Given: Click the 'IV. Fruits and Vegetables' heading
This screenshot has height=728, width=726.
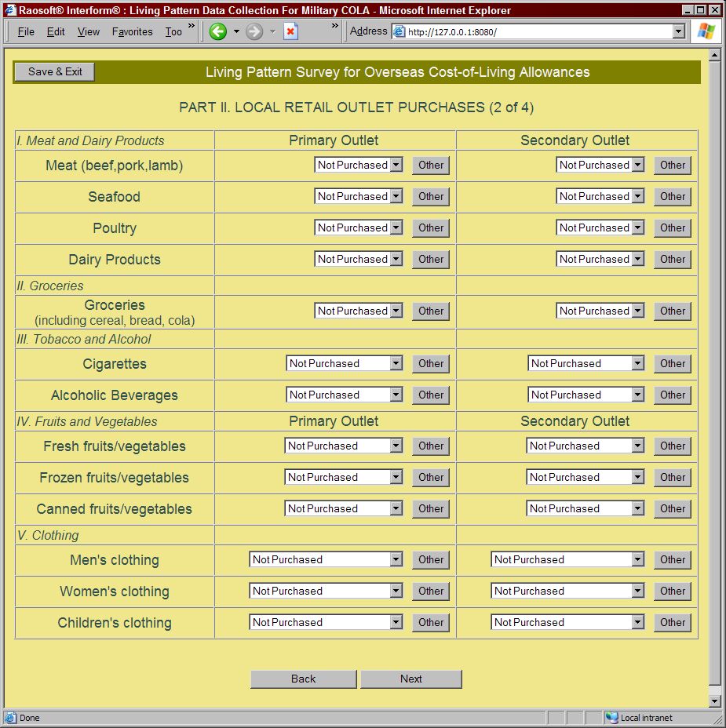Looking at the screenshot, I should tap(87, 421).
